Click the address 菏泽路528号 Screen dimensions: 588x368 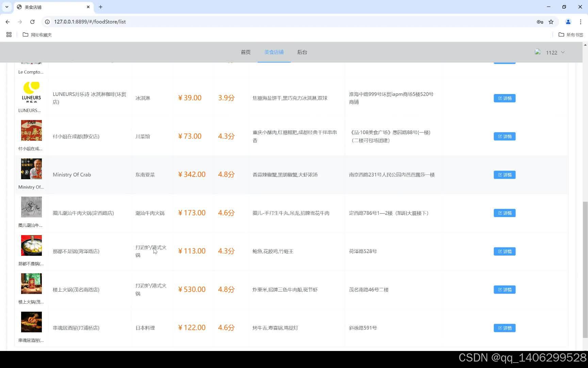click(363, 251)
